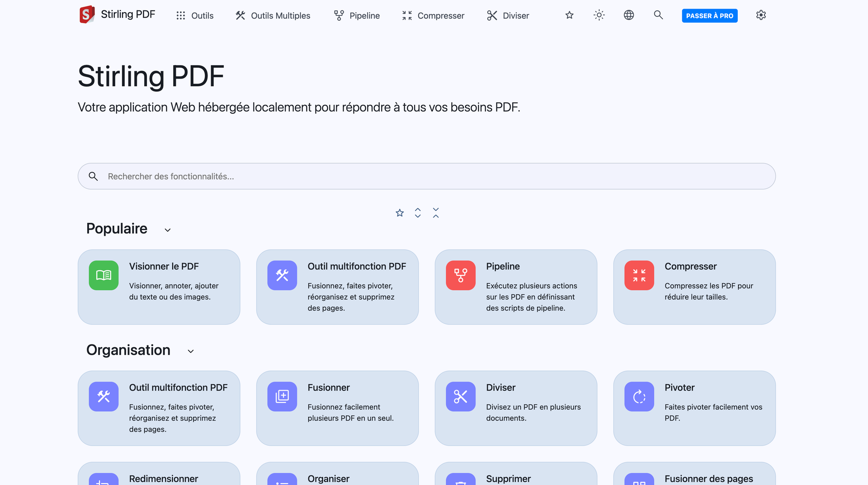Open the Outil multifonction PDF wrench icon
Image resolution: width=868 pixels, height=485 pixels.
click(x=282, y=275)
